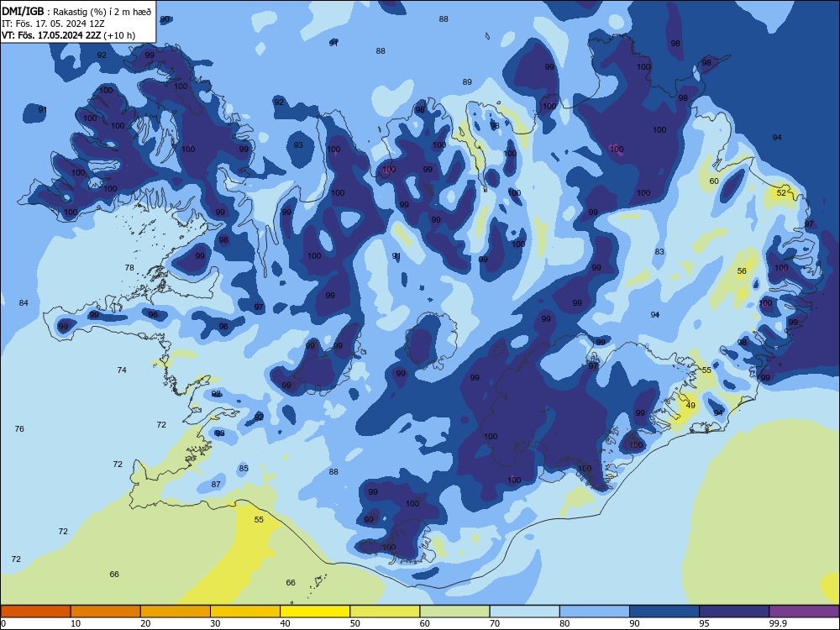840x630 pixels.
Task: Click the humidity value 93 on the map
Action: [298, 145]
